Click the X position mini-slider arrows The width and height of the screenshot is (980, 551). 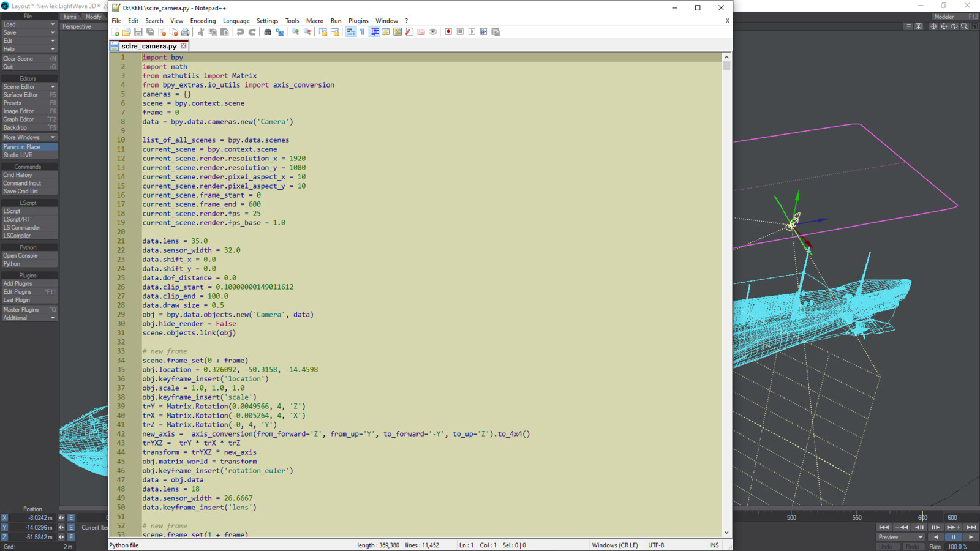click(61, 518)
